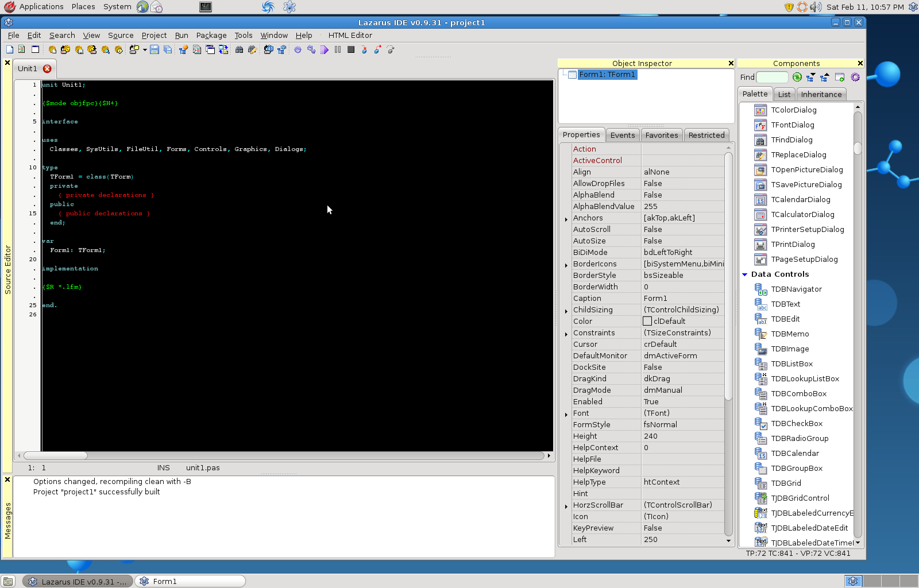Click the Lazarus IDE taskbar button

(x=78, y=581)
